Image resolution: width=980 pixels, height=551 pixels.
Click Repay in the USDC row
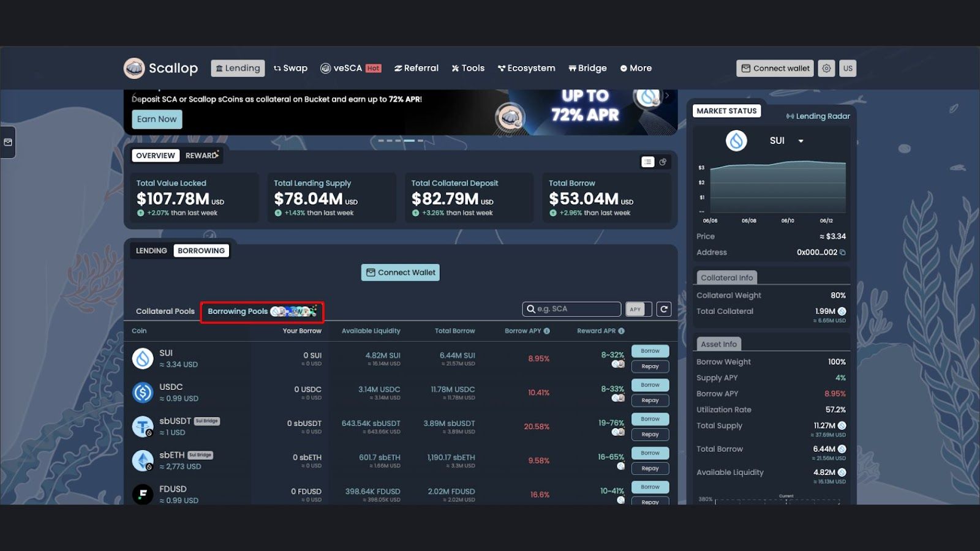pos(650,400)
